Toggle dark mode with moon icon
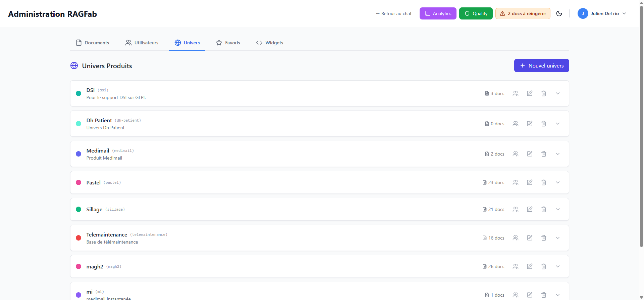This screenshot has width=644, height=300. [x=559, y=13]
